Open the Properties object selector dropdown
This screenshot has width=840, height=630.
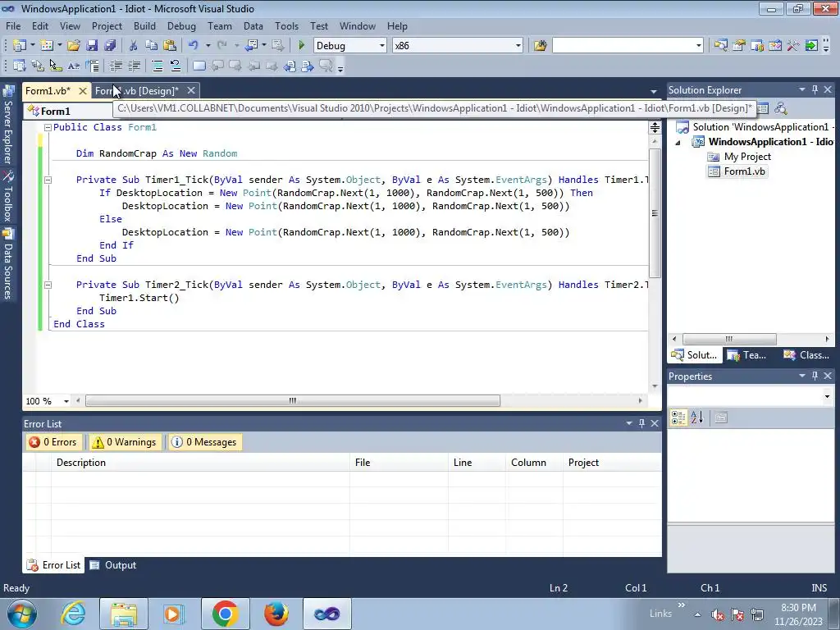[827, 396]
